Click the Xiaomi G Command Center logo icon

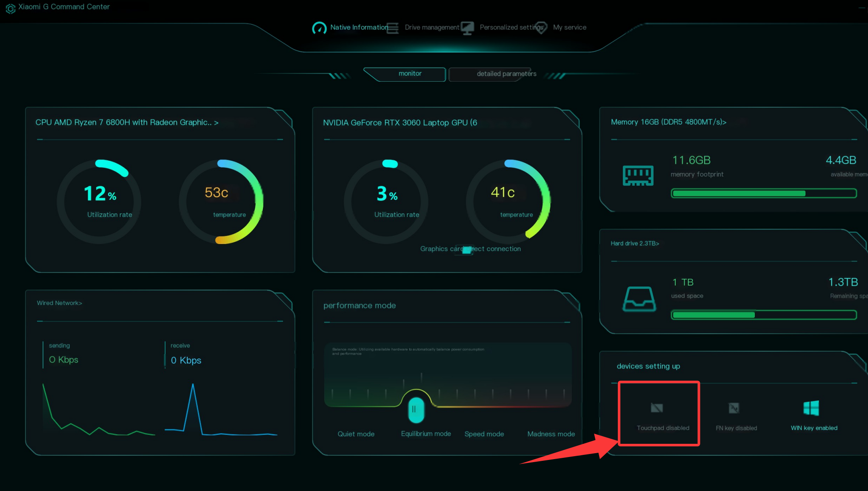coord(11,8)
